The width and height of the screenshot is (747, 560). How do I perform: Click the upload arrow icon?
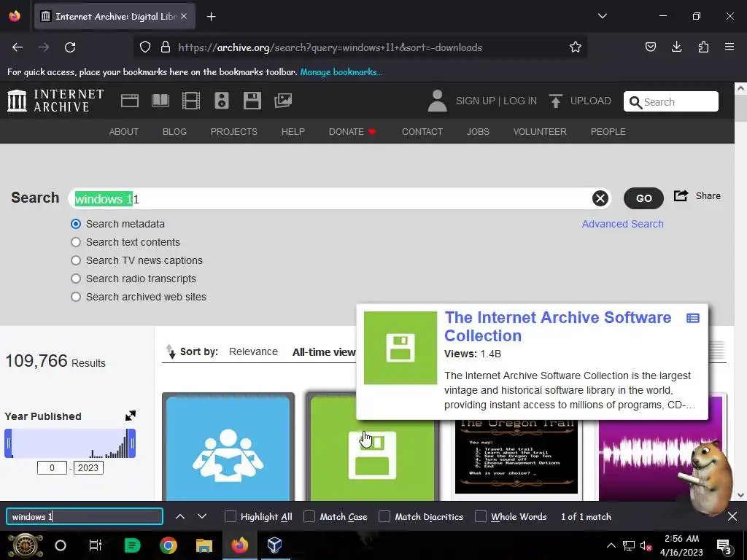pos(555,101)
